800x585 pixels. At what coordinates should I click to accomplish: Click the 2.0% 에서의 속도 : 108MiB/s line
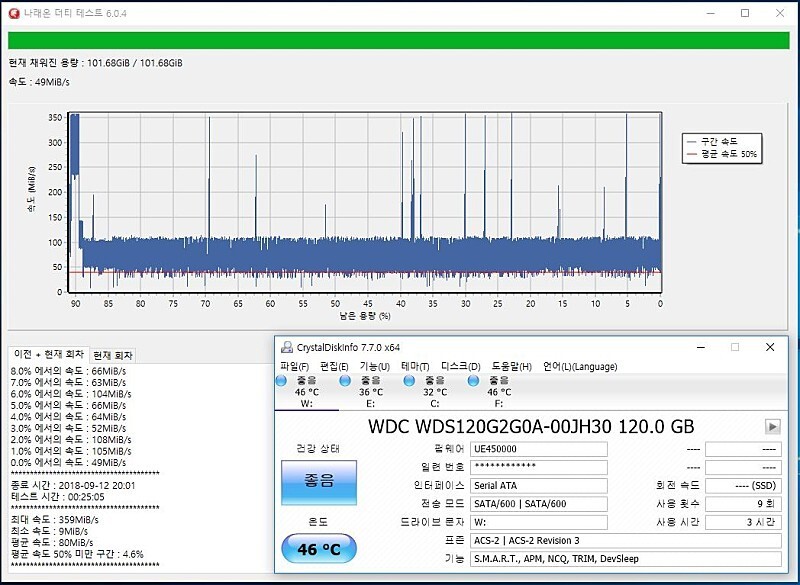coord(71,440)
